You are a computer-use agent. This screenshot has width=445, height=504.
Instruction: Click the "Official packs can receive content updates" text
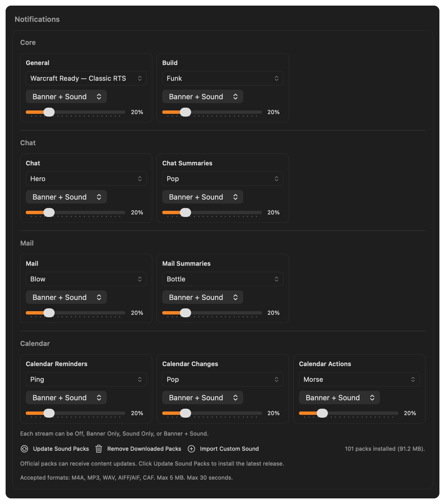(152, 464)
